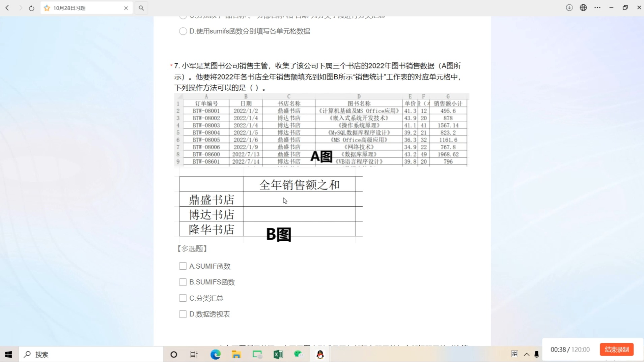
Task: Expand the system tray hidden icons chevron
Action: (x=527, y=354)
